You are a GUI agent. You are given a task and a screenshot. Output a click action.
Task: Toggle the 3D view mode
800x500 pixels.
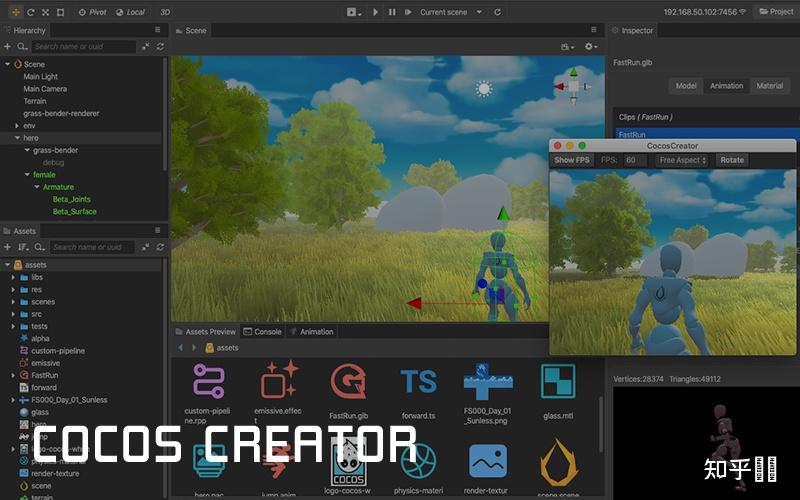(x=165, y=12)
